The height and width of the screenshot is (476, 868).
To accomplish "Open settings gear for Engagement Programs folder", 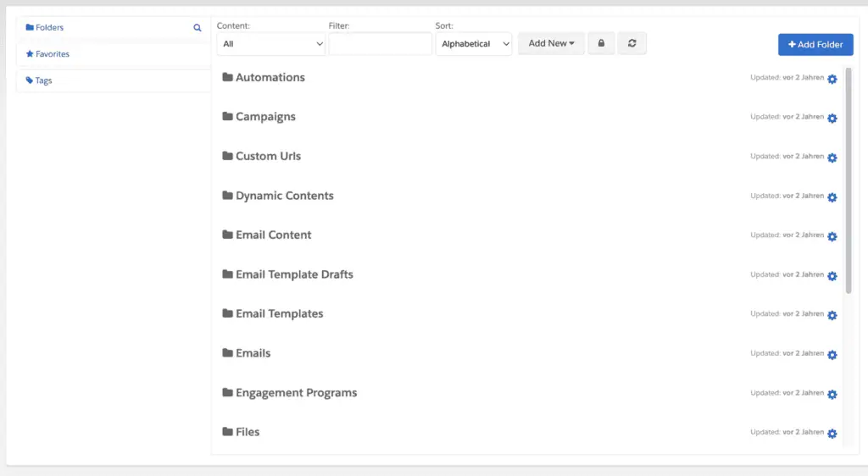I will point(832,394).
